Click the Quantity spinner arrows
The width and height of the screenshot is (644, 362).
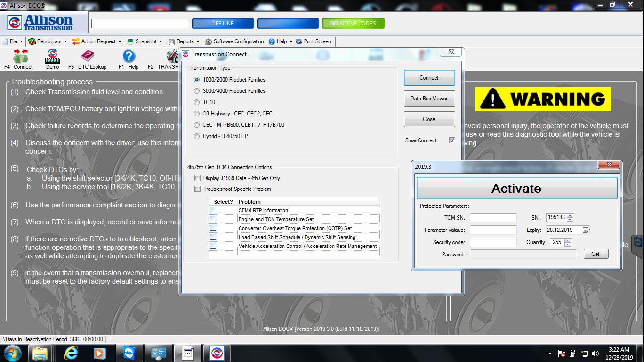(567, 242)
